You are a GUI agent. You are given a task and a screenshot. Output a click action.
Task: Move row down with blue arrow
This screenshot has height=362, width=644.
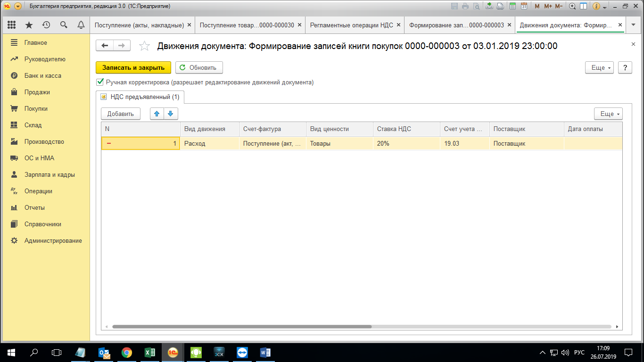[x=171, y=114]
